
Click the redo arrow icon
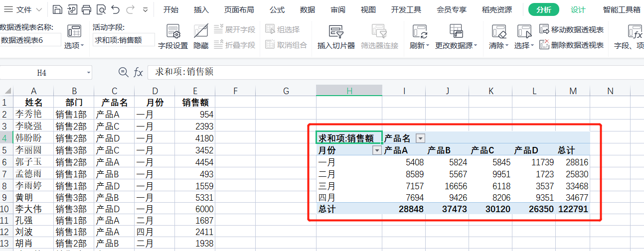click(131, 9)
